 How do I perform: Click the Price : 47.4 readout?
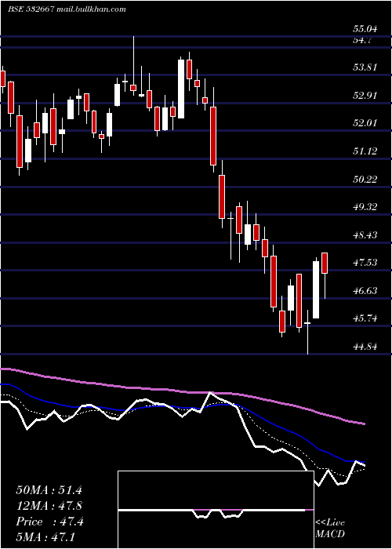point(49,522)
